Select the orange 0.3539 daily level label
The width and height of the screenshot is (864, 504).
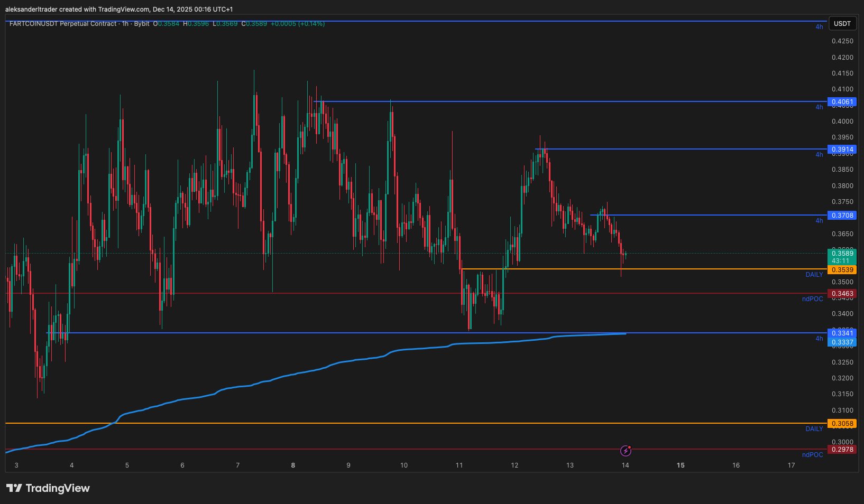coord(842,270)
